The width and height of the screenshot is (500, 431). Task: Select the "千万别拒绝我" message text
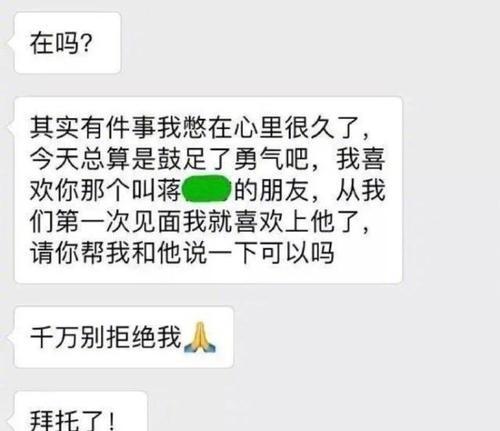pyautogui.click(x=106, y=337)
